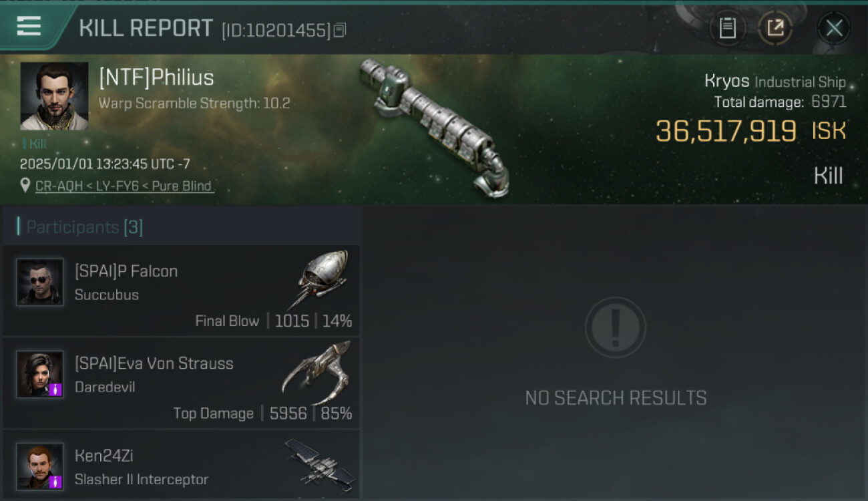This screenshot has height=501, width=868.
Task: Click the clipboard copy report icon
Action: click(727, 28)
